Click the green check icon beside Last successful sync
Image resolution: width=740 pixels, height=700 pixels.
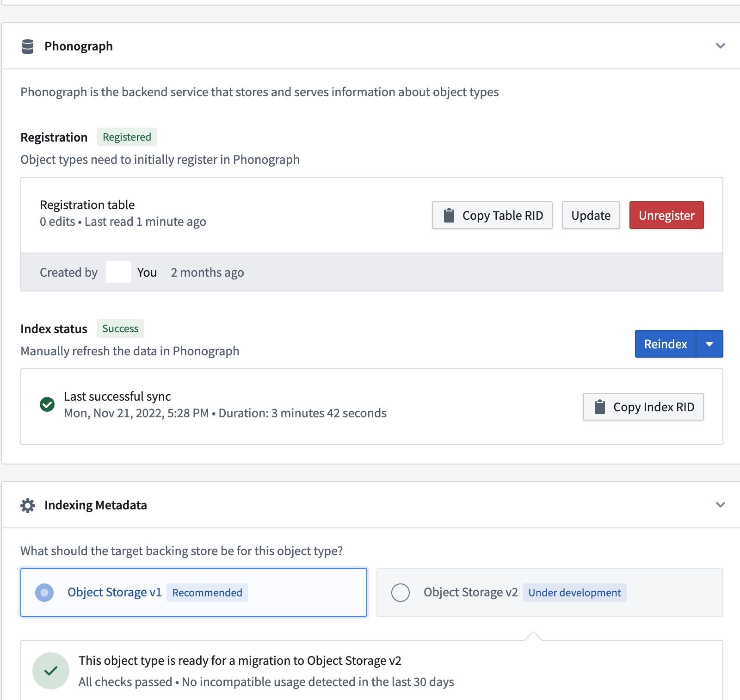(x=47, y=404)
